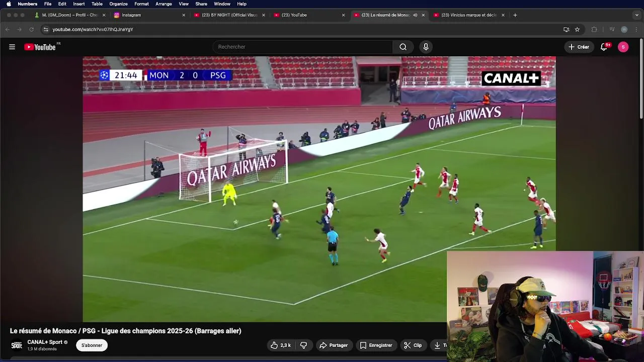The width and height of the screenshot is (644, 362).
Task: Click the browser forward arrow
Action: tap(20, 29)
